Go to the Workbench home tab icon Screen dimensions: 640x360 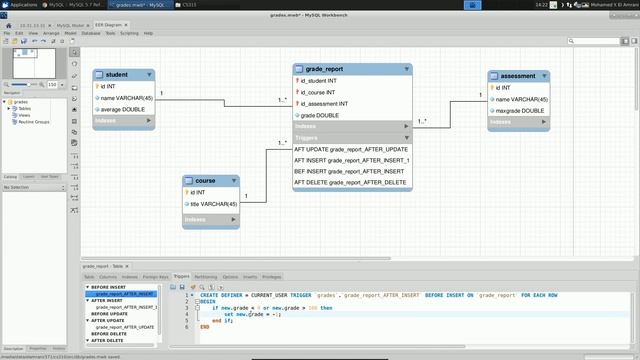click(x=8, y=25)
